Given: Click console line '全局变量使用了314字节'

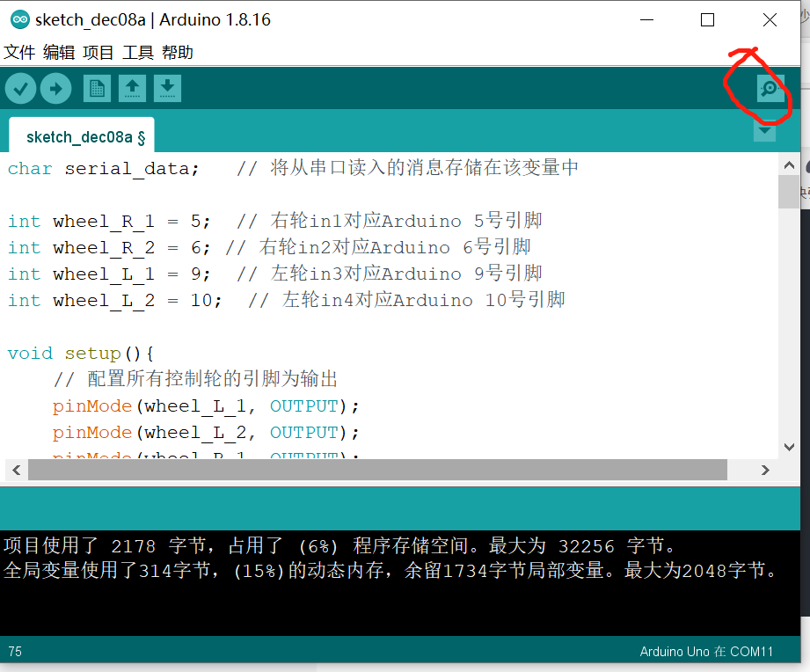Looking at the screenshot, I should point(107,570).
